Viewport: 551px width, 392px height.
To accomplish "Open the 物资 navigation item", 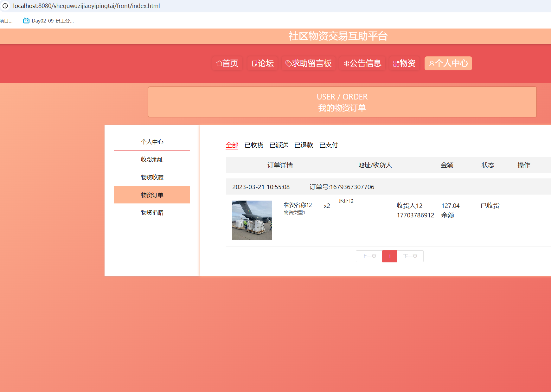I will click(404, 63).
